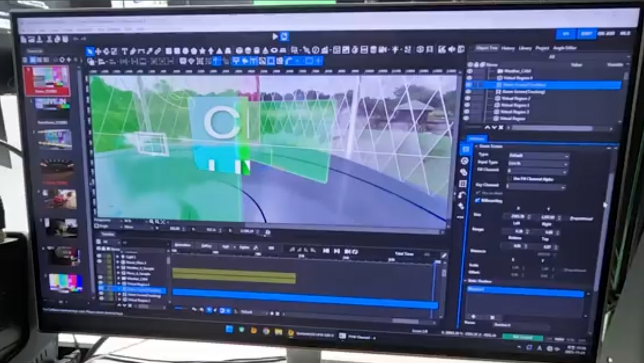Open the second properties sidebar icon
The image size is (644, 363).
464,161
